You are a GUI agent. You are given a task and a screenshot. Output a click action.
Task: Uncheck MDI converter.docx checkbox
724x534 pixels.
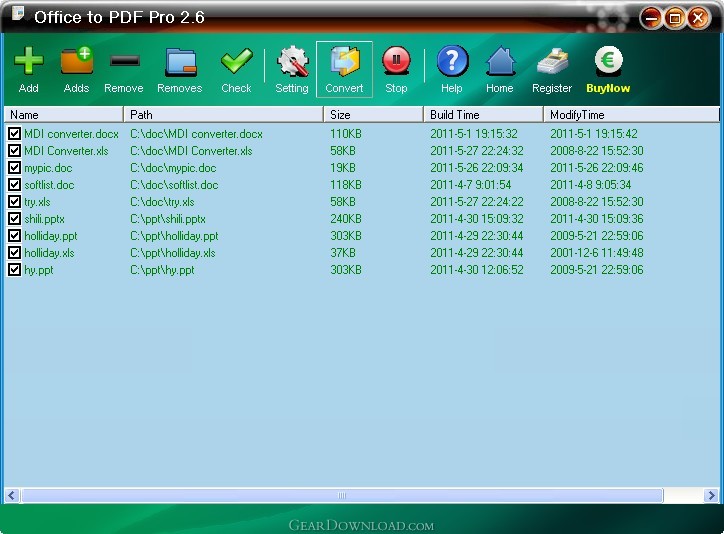click(x=14, y=134)
